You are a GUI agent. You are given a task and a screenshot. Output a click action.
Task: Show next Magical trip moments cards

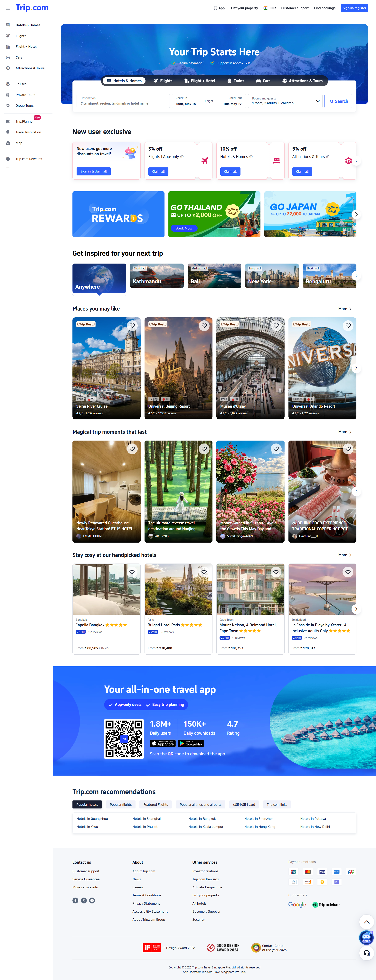(x=356, y=491)
